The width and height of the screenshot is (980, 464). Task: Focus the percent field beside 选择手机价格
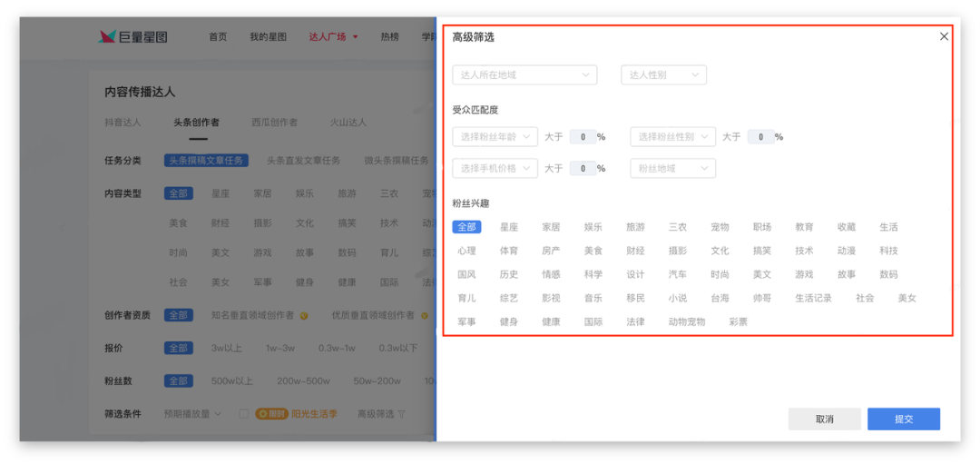pos(583,168)
